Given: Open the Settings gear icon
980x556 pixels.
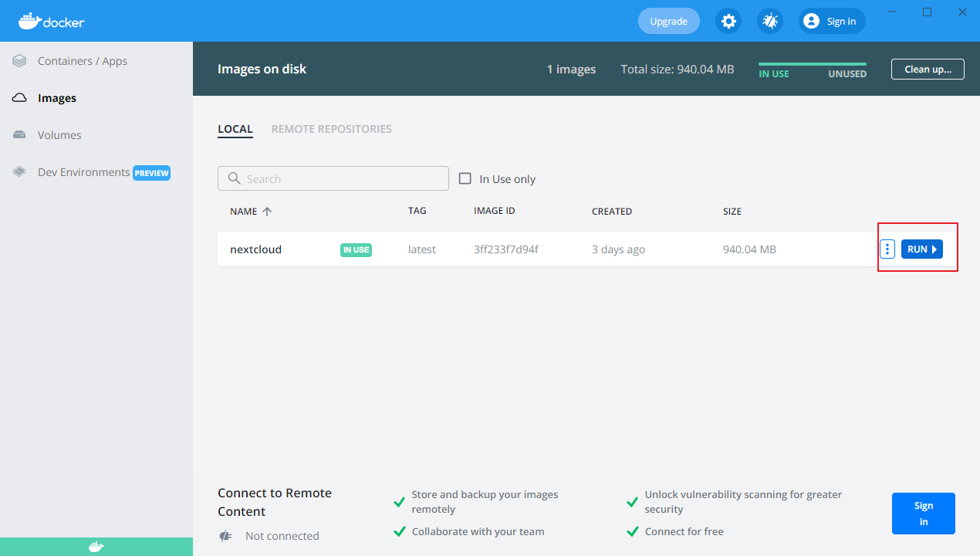Looking at the screenshot, I should pos(728,21).
